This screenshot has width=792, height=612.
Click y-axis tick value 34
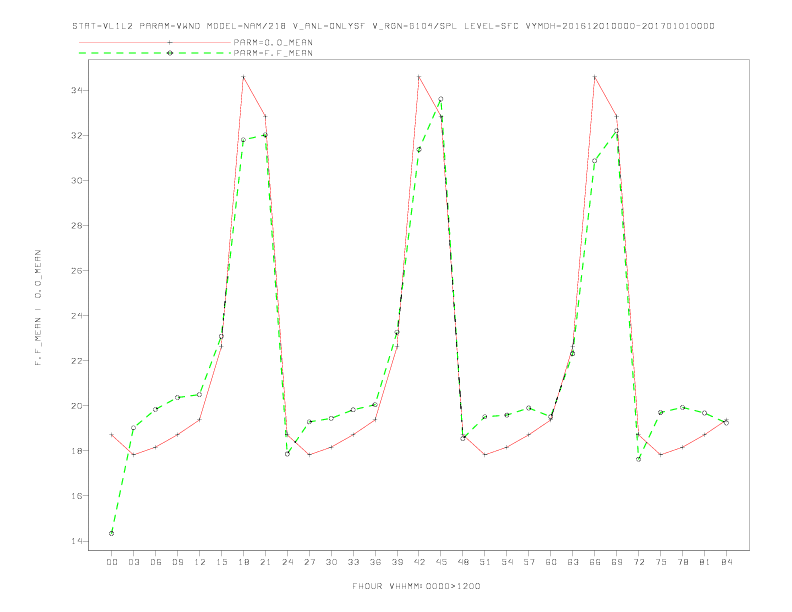(x=77, y=90)
